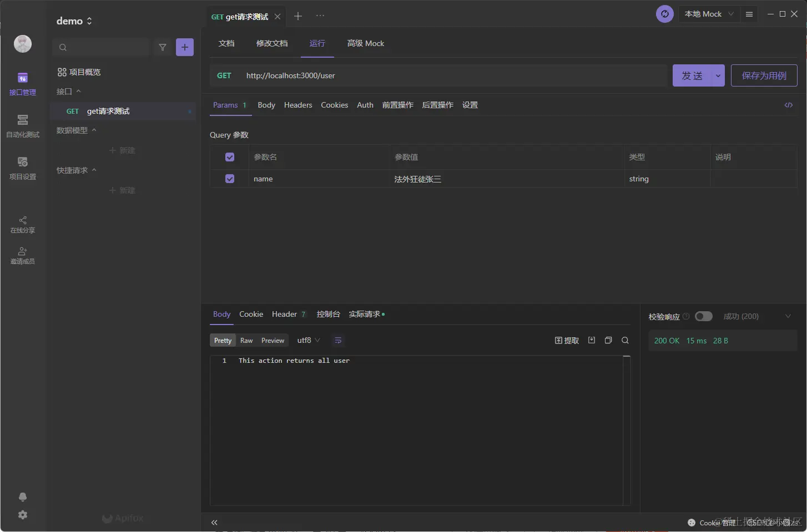Open the Headers tab
The width and height of the screenshot is (807, 532).
[x=298, y=105]
